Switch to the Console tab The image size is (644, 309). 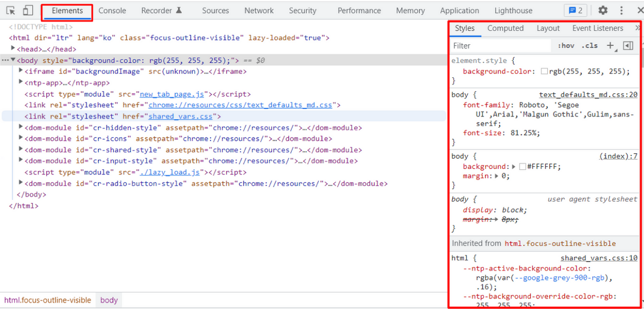[112, 11]
